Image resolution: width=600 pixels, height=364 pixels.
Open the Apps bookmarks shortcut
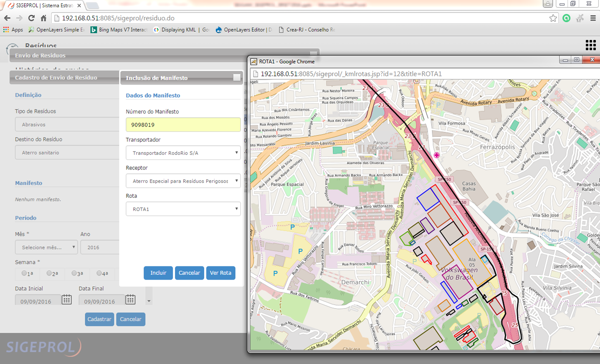13,30
